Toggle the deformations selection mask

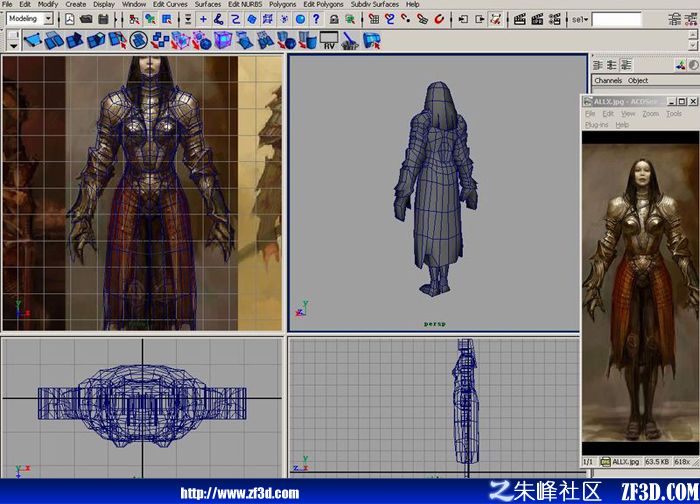click(268, 19)
